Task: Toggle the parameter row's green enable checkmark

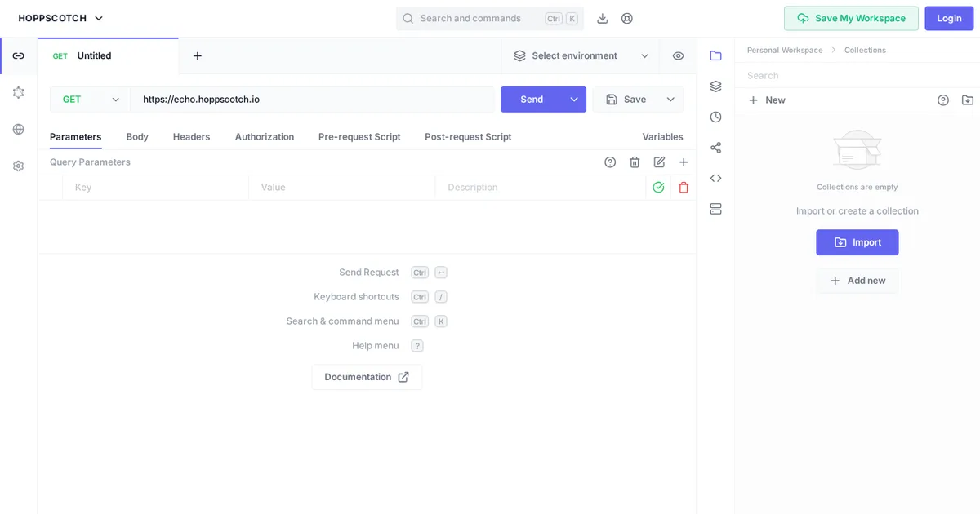Action: pyautogui.click(x=658, y=187)
